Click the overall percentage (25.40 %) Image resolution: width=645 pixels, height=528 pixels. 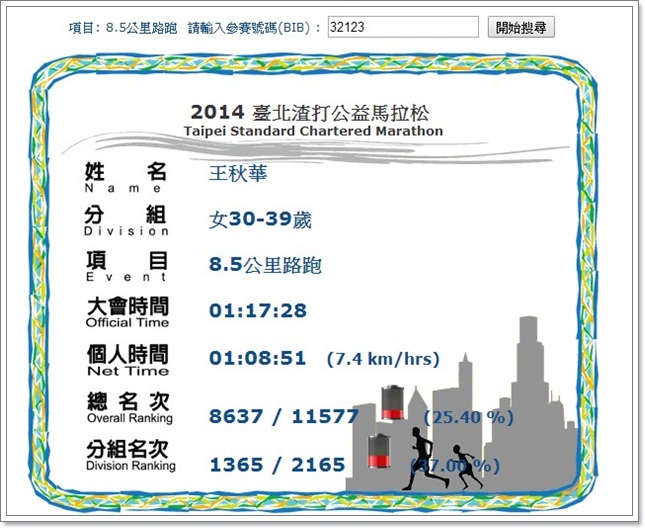tap(469, 418)
